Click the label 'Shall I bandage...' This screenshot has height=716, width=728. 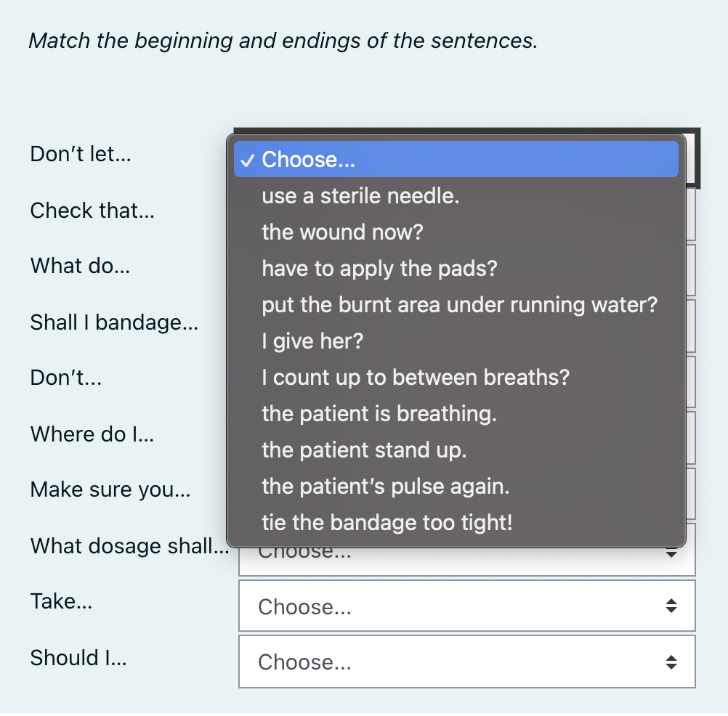click(x=114, y=322)
